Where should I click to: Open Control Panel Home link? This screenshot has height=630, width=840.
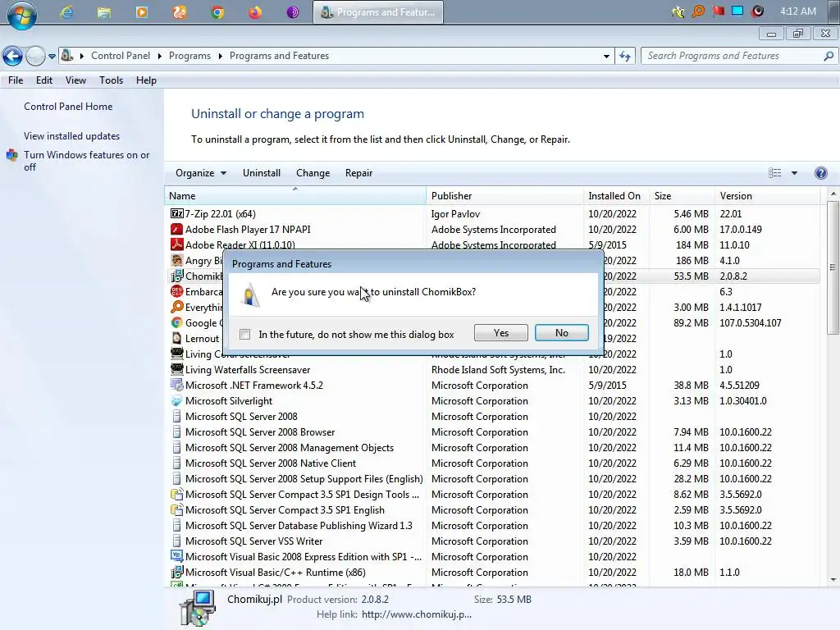[68, 107]
